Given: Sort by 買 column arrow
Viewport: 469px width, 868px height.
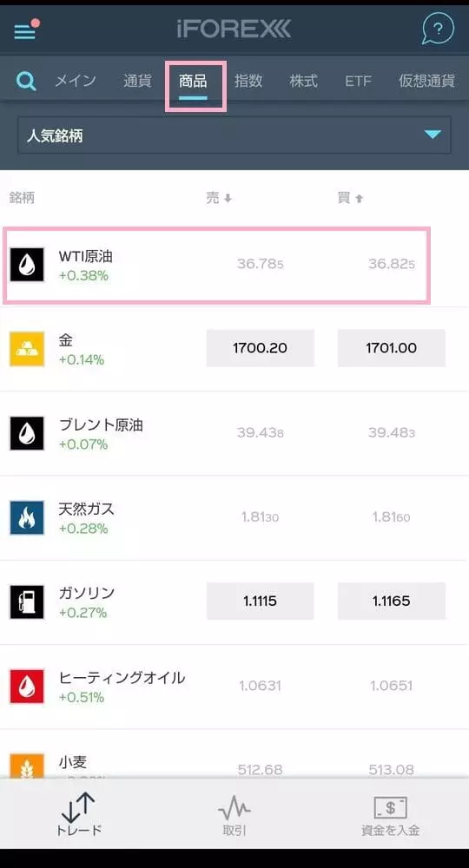Looking at the screenshot, I should click(x=359, y=198).
